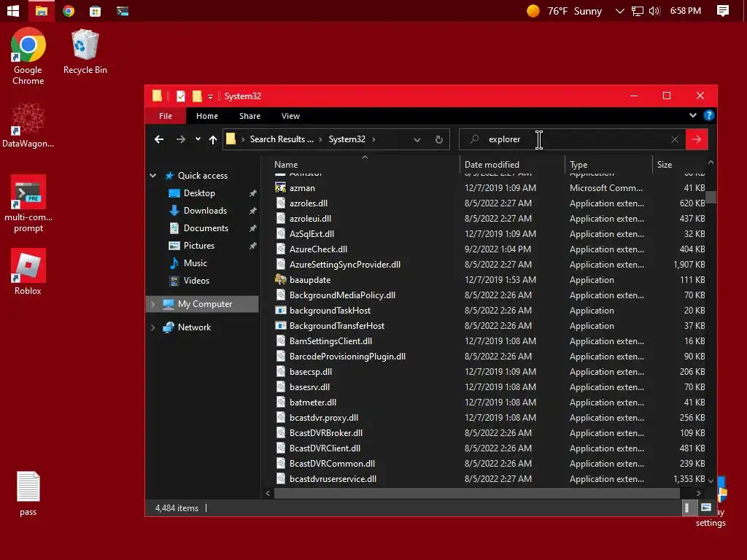Open Videos in Quick access
Image resolution: width=747 pixels, height=560 pixels.
(x=196, y=281)
